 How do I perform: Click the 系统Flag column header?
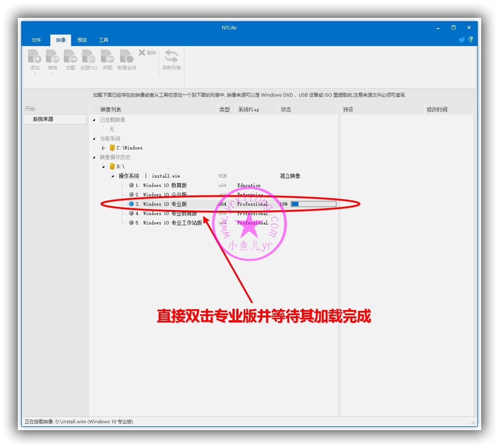tap(257, 109)
